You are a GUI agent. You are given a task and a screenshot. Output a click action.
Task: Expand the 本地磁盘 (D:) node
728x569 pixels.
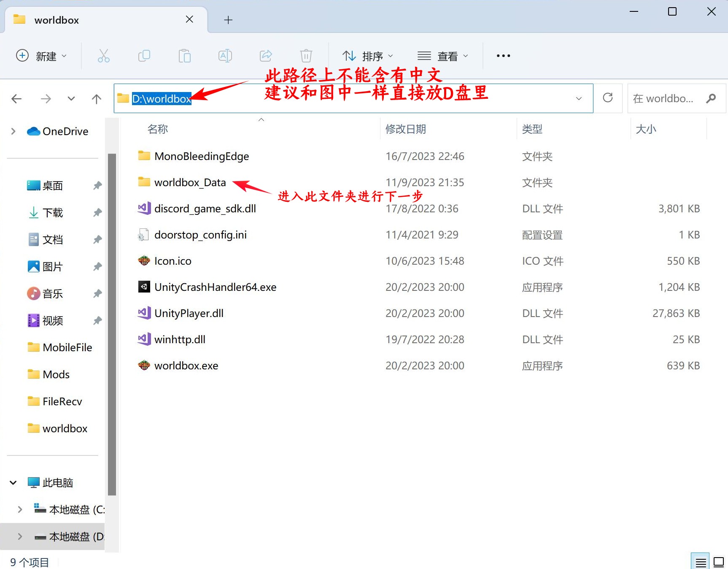[20, 536]
